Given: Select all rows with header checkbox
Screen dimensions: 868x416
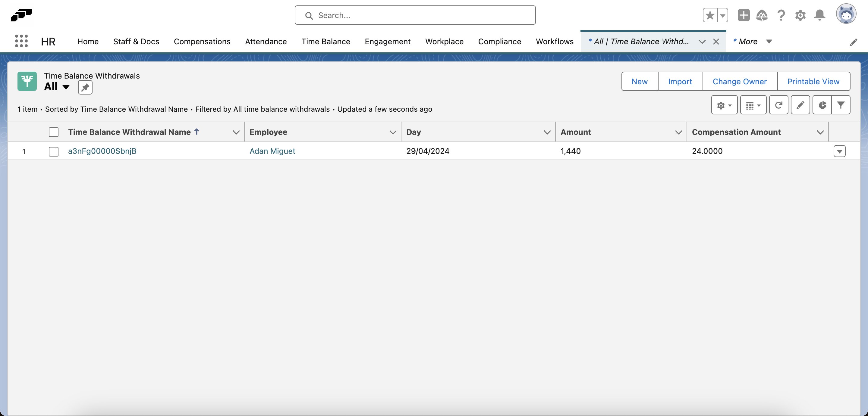Looking at the screenshot, I should coord(54,132).
